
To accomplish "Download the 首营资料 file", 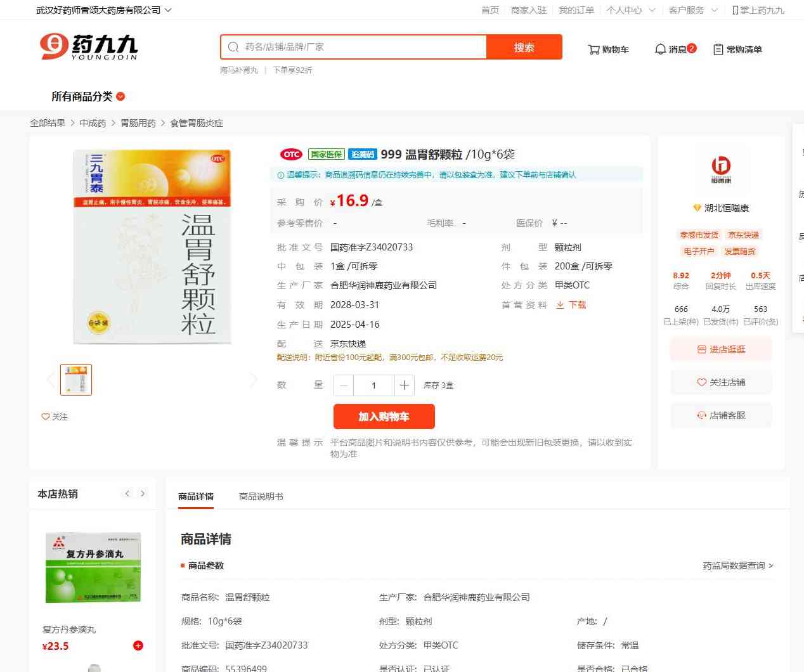I will [571, 305].
